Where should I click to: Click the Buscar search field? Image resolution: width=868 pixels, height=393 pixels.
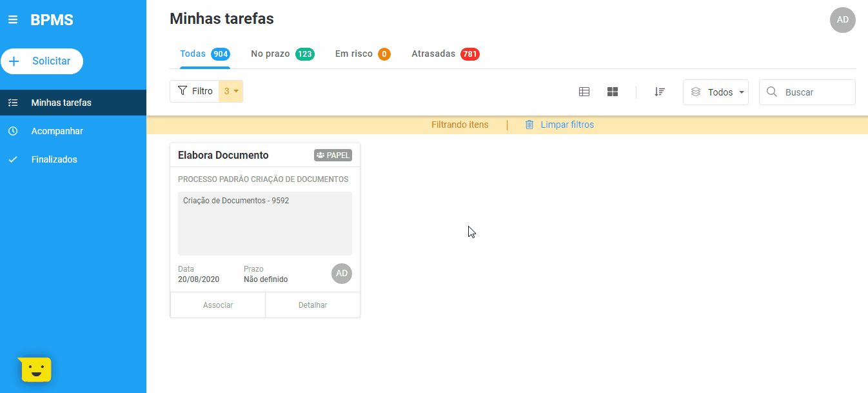(807, 92)
